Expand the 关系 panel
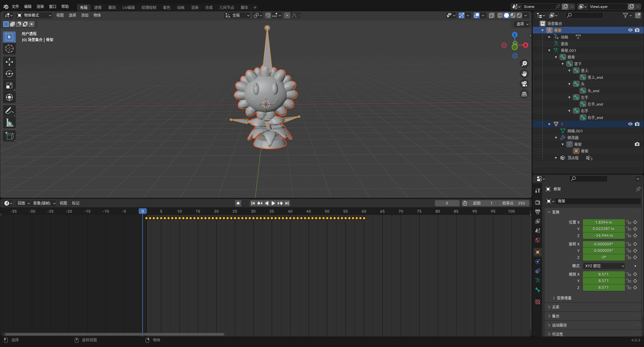This screenshot has width=644, height=347. coord(556,307)
